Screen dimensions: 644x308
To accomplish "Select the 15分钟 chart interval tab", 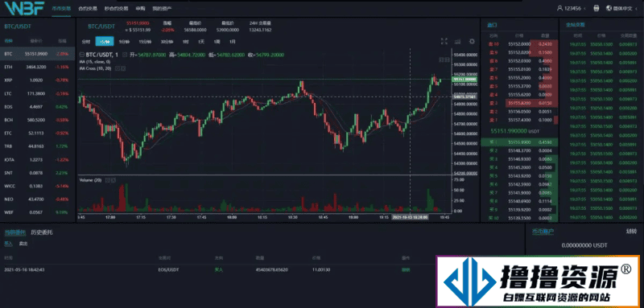I will (144, 42).
